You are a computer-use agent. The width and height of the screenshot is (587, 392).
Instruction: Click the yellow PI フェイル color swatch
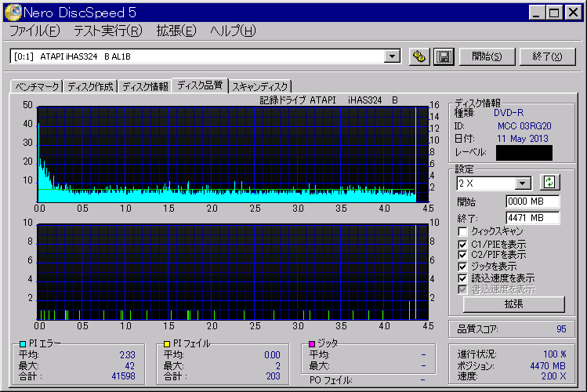coord(167,343)
